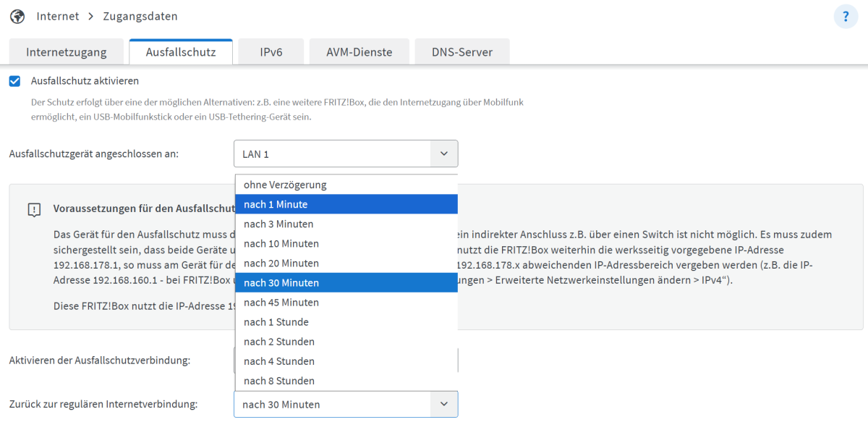Navigate to Internet breadcrumb link
868x430 pixels.
[x=57, y=16]
